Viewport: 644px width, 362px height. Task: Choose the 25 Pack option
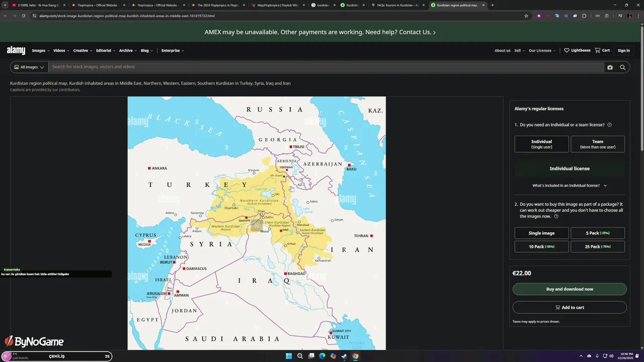click(598, 246)
